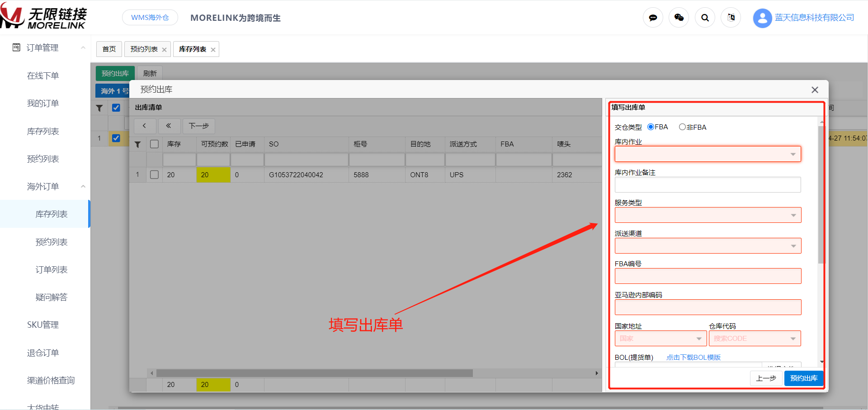Open the 搜索CODE warehouse code dropdown
Screen dimensions: 868x410
(755, 339)
